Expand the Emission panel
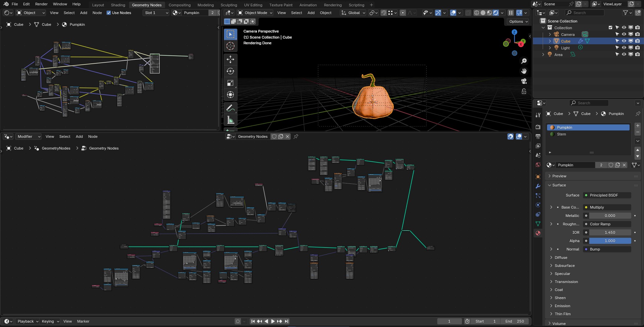The image size is (644, 327). pos(562,306)
